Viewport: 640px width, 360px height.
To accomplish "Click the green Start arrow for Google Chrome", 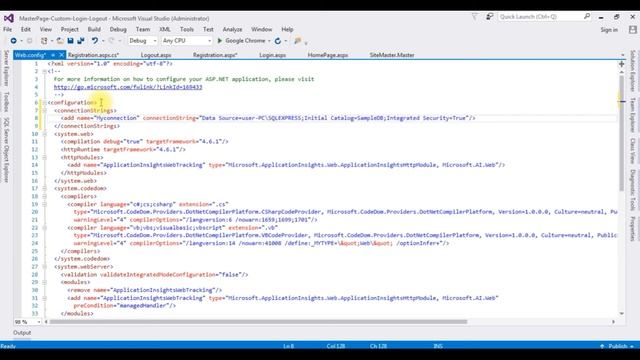I will point(220,41).
